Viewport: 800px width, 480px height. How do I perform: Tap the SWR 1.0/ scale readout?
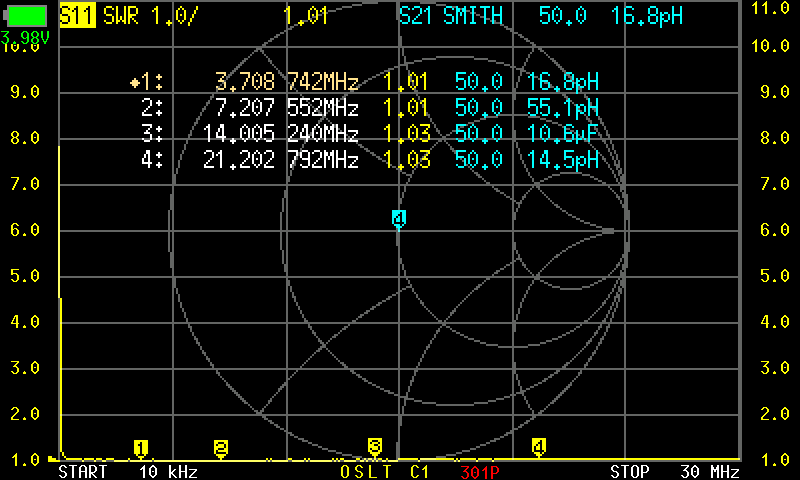click(151, 16)
